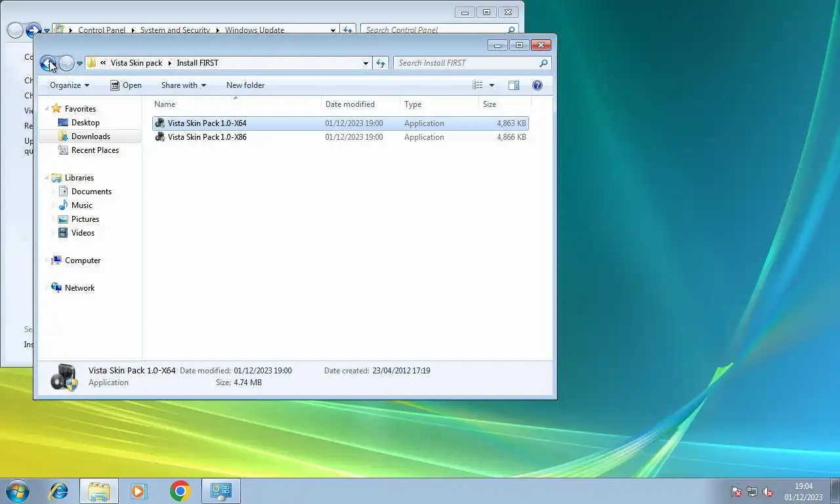Expand the view options dropdown arrow
The width and height of the screenshot is (840, 504).
(x=492, y=85)
